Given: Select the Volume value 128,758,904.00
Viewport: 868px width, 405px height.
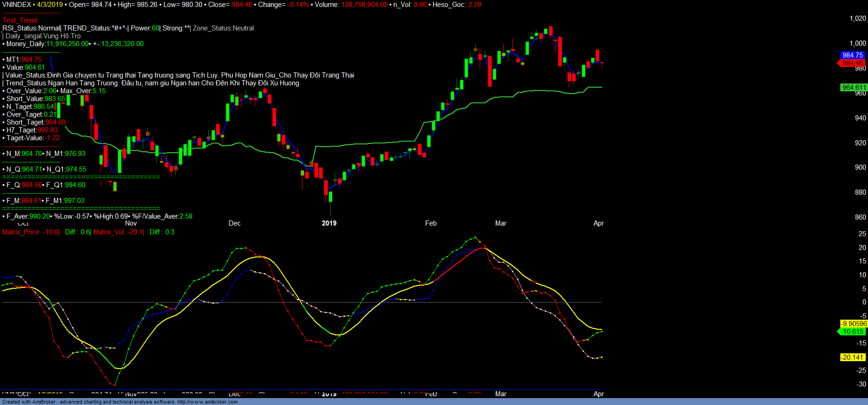Looking at the screenshot, I should (364, 5).
